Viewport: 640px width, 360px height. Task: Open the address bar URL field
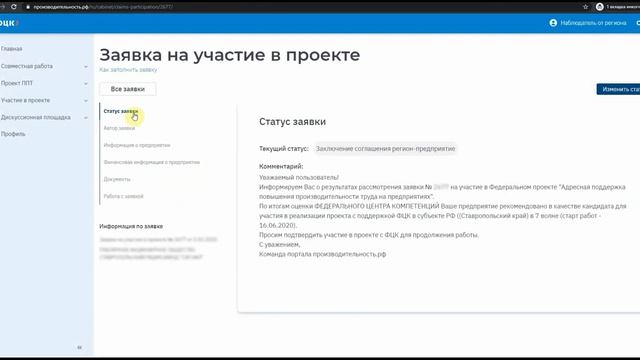pos(302,7)
